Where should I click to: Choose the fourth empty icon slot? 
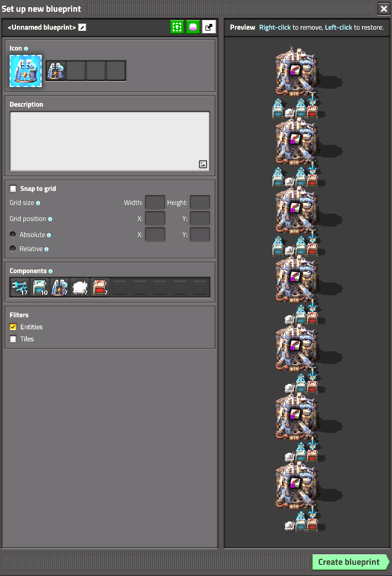pos(116,71)
